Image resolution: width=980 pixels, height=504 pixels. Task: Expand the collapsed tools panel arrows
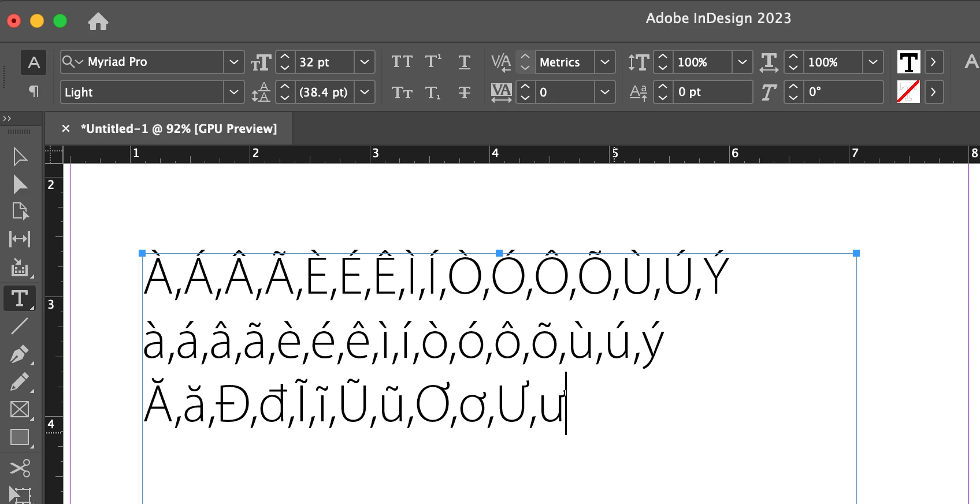(7, 118)
